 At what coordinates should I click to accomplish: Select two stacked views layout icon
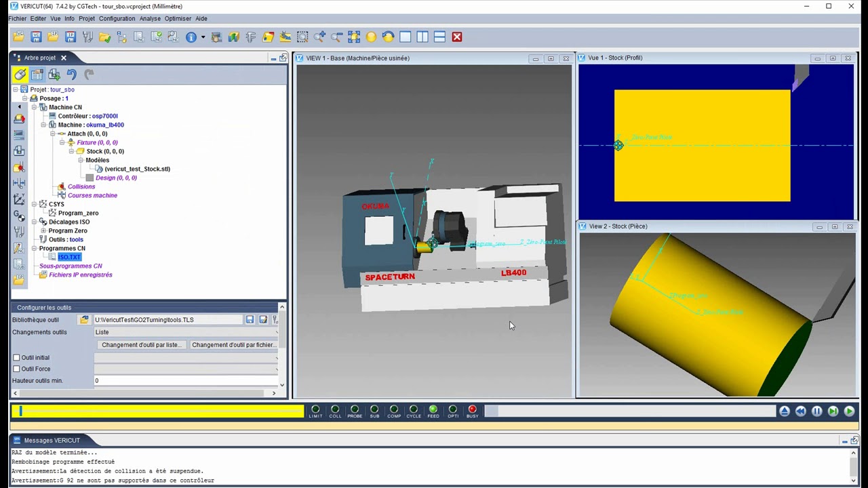coord(439,37)
